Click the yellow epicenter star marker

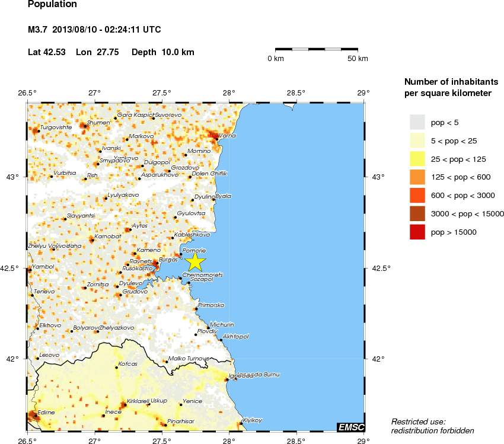pos(195,261)
